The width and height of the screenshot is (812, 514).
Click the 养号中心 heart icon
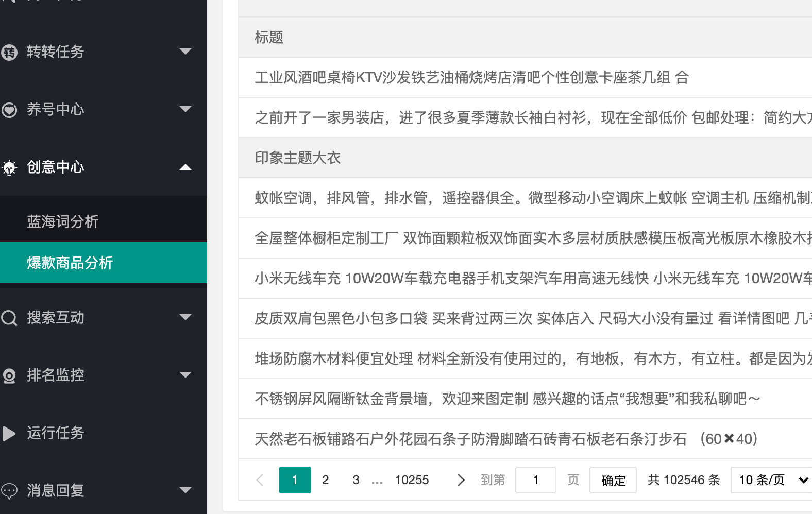(9, 110)
